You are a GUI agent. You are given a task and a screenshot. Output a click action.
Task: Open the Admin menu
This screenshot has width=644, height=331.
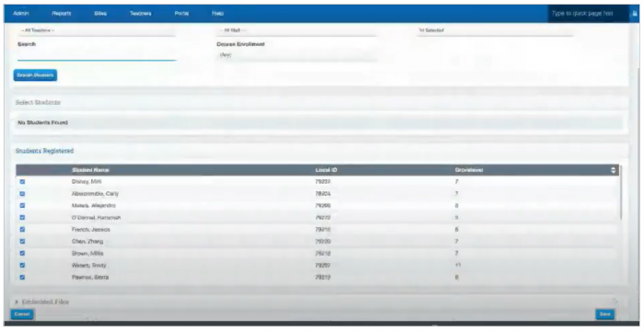21,14
